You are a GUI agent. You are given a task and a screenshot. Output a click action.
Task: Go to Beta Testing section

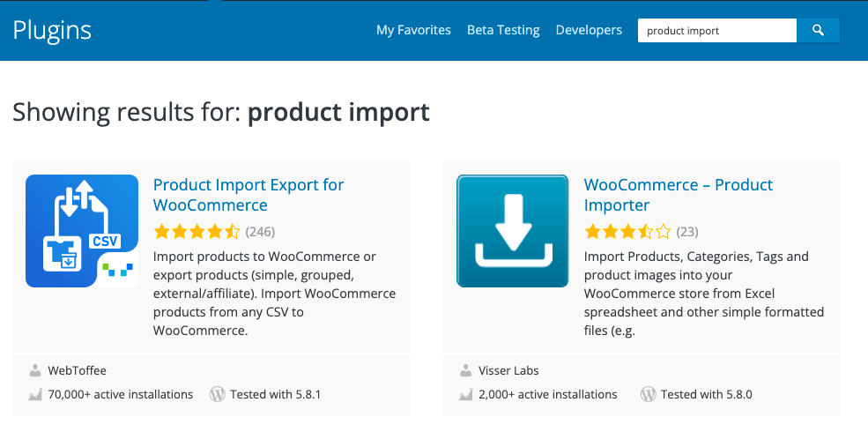point(503,30)
